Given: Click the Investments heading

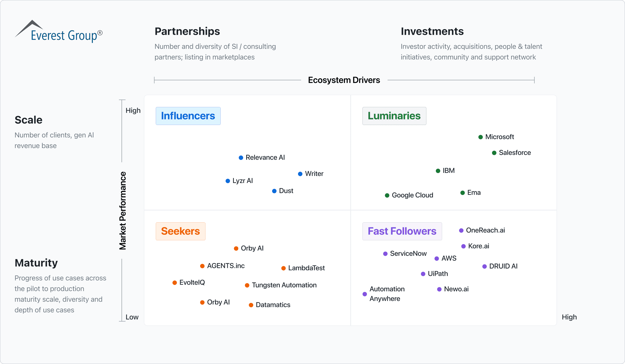Looking at the screenshot, I should [432, 31].
